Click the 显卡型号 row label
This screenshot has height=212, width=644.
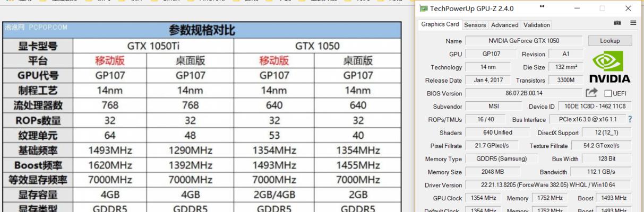point(38,46)
